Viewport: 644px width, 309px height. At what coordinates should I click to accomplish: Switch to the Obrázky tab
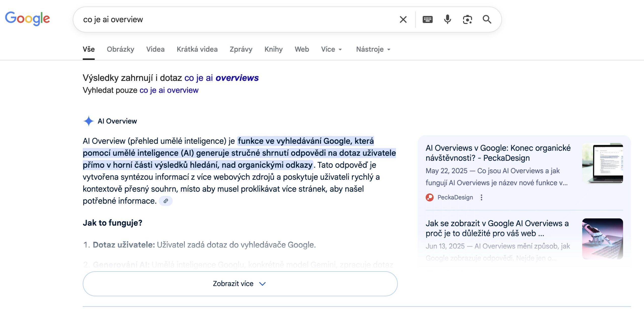(x=120, y=49)
